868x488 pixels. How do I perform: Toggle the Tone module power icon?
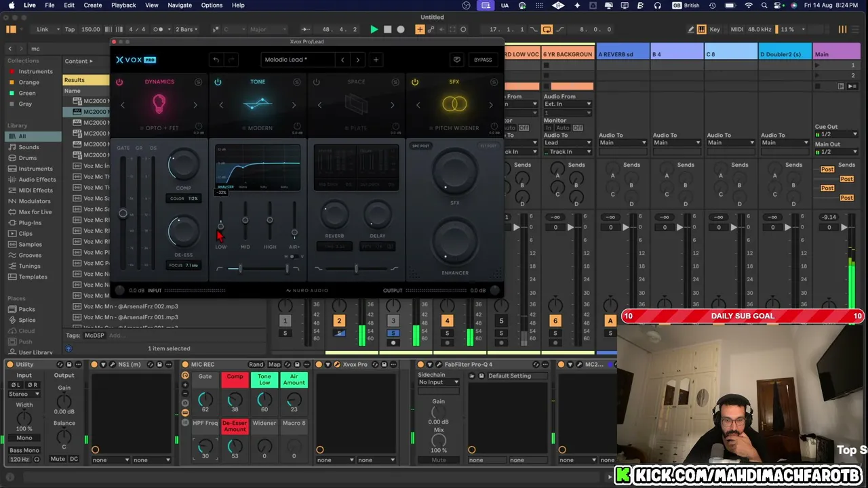point(218,82)
